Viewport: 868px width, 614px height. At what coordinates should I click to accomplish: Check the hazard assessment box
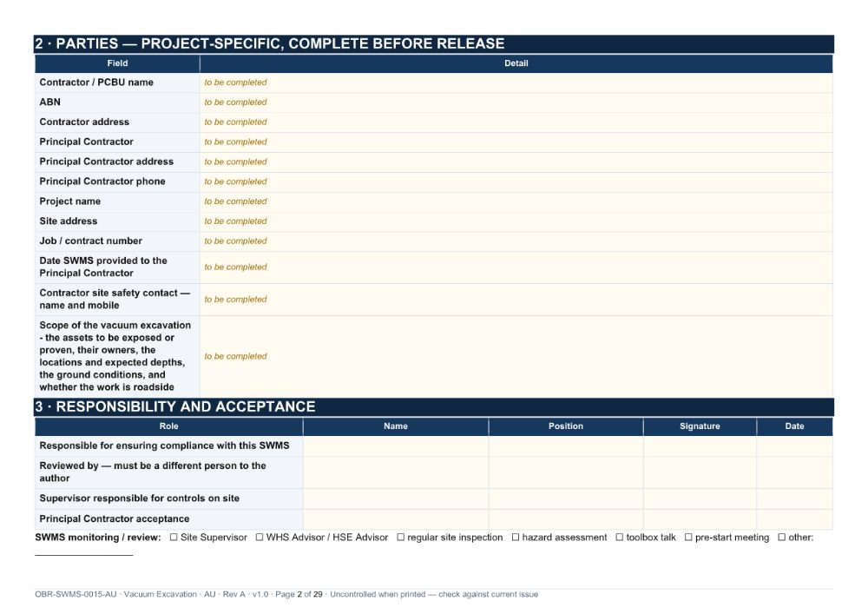pos(516,537)
